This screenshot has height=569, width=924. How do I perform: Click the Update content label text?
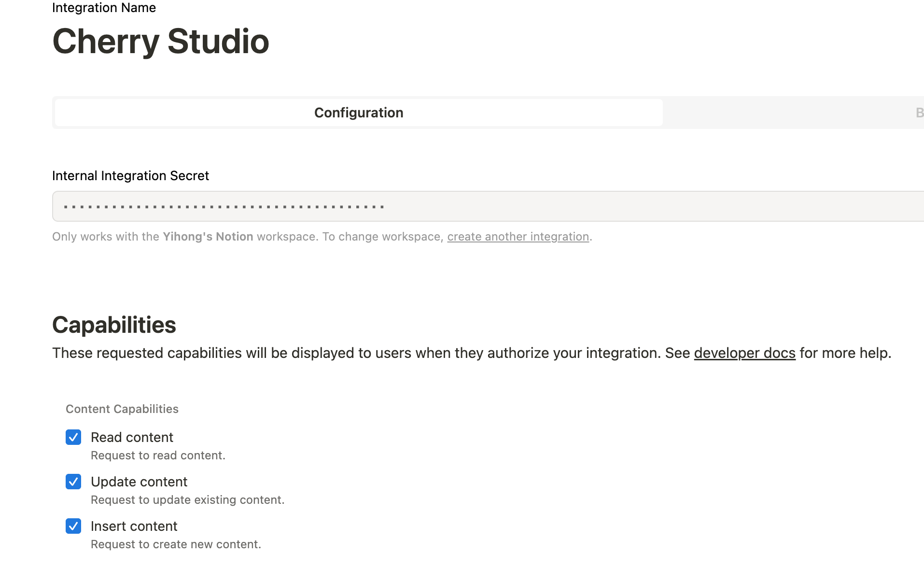[x=139, y=482]
